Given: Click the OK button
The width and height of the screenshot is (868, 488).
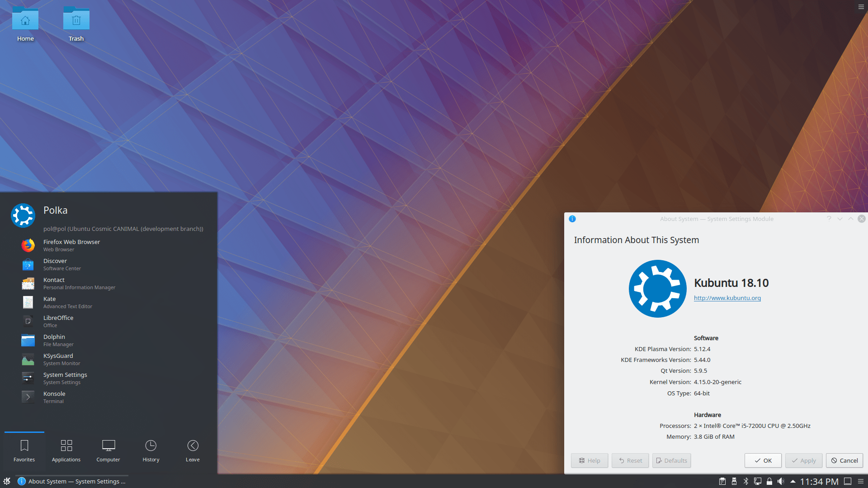Looking at the screenshot, I should click(763, 460).
